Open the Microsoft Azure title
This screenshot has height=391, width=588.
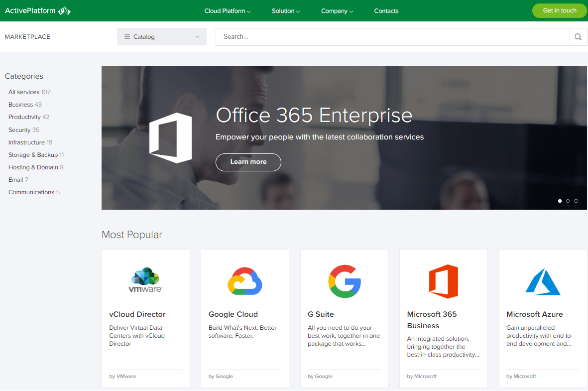tap(534, 314)
